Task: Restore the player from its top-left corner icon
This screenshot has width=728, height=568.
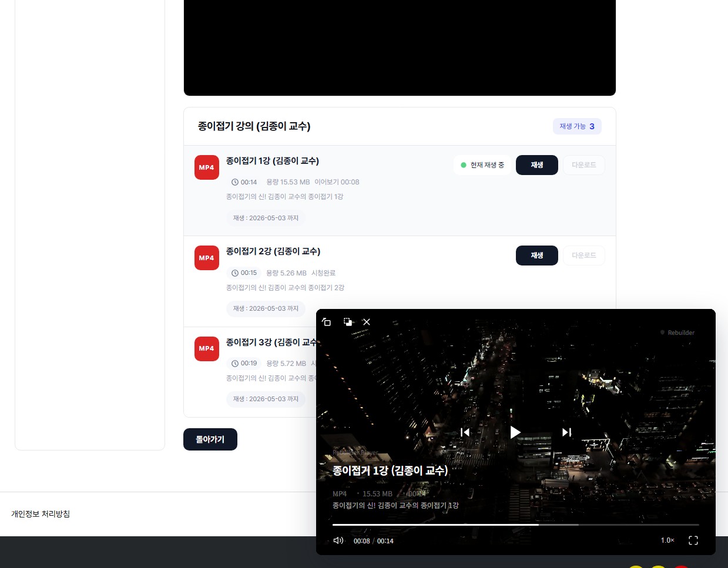Action: tap(327, 322)
